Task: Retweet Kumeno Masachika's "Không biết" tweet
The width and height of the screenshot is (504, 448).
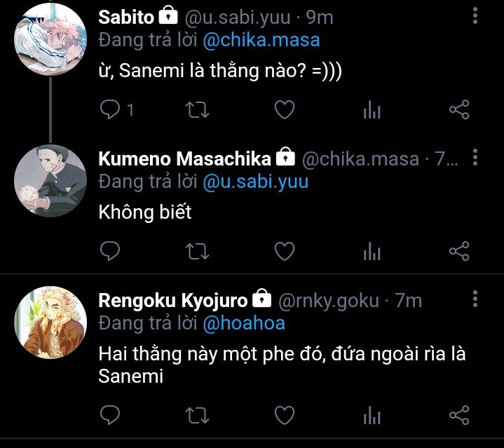Action: point(197,250)
